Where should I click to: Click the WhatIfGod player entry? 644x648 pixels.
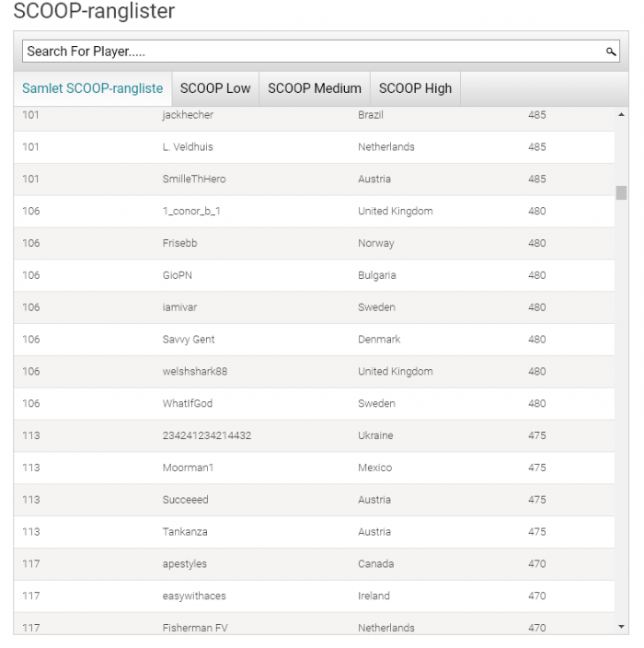pos(188,404)
